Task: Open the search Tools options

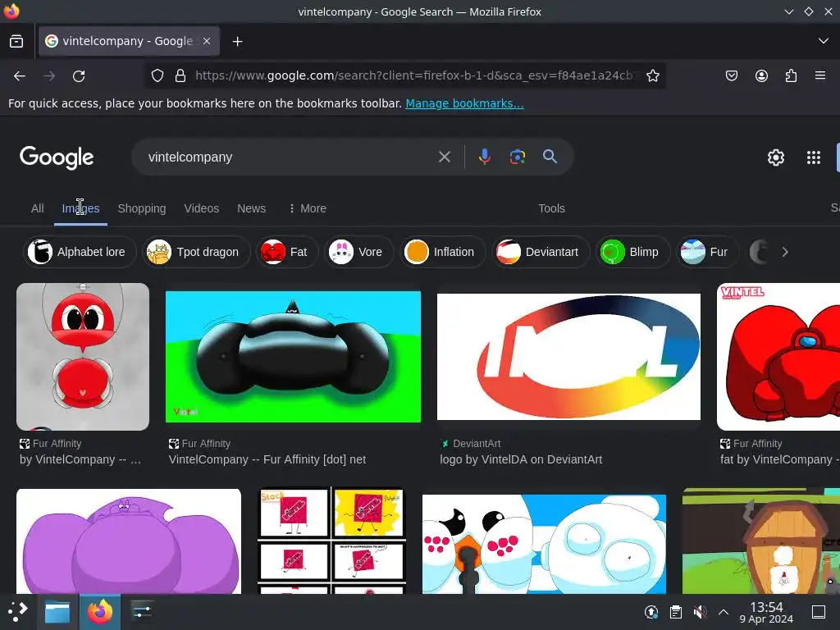Action: tap(551, 208)
